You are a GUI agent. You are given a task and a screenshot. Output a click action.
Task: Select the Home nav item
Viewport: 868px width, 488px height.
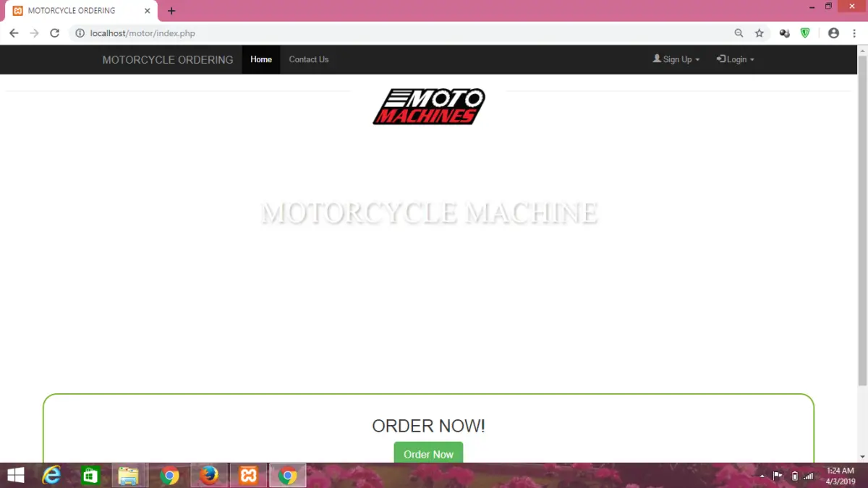point(261,59)
